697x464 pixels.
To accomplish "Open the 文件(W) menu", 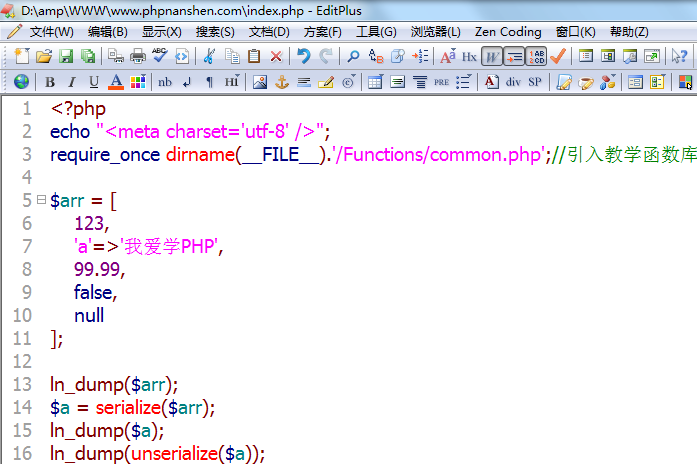I will [51, 32].
